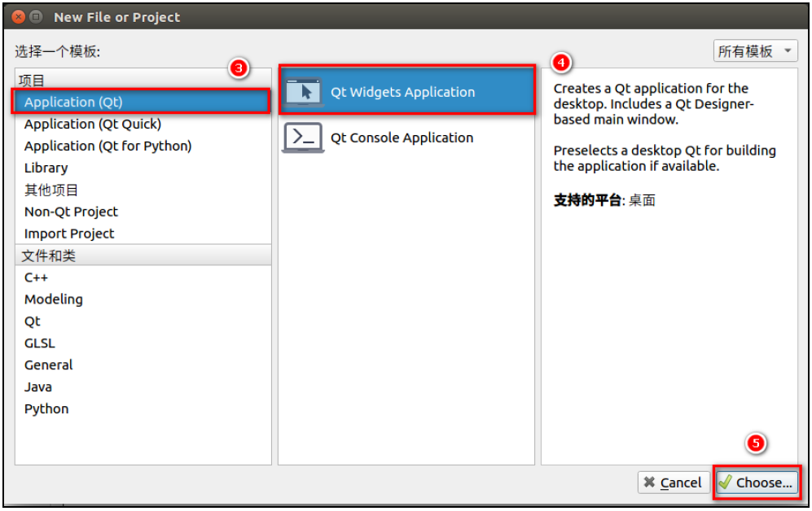Click the Qt Console Application terminal icon
812x511 pixels.
coord(304,138)
